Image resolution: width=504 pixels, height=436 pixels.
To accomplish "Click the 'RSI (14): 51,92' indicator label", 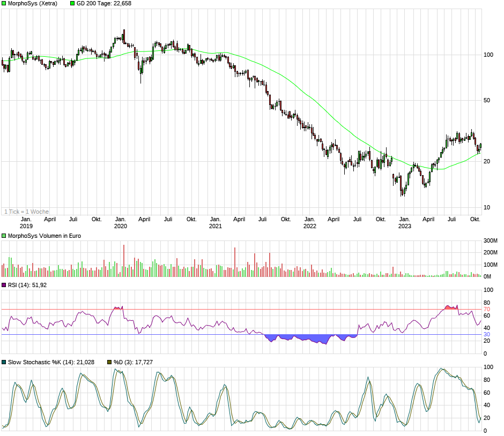I will click(x=27, y=285).
